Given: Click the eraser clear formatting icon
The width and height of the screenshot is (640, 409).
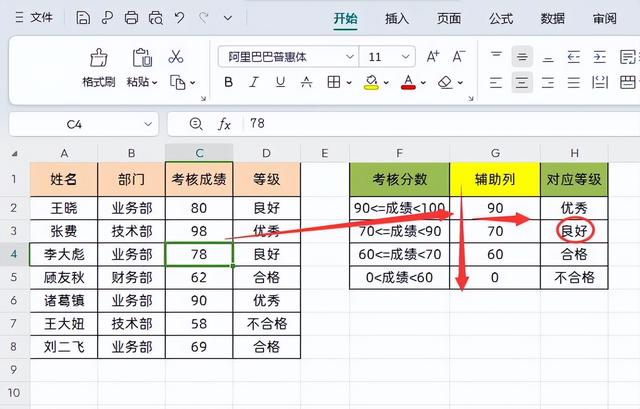Looking at the screenshot, I should [x=445, y=82].
